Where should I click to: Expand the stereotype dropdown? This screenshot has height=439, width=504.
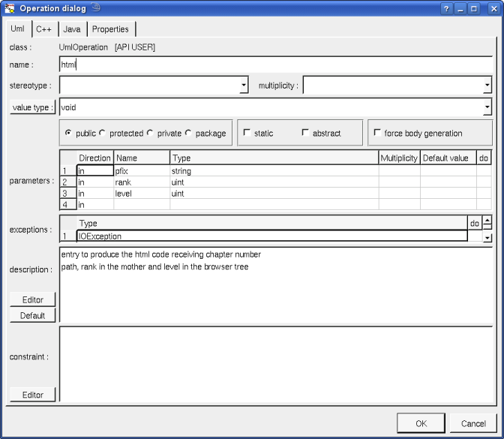point(244,86)
